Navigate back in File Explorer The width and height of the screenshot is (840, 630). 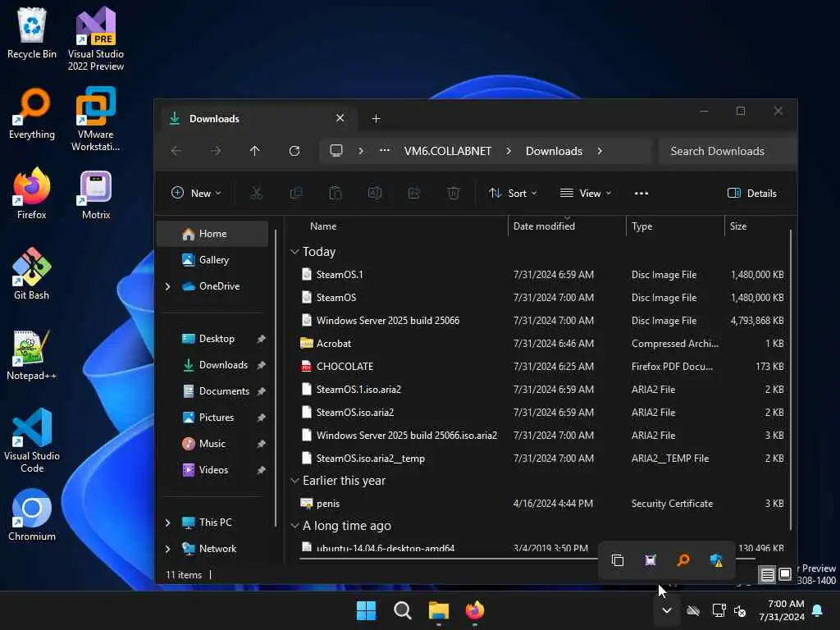click(176, 151)
